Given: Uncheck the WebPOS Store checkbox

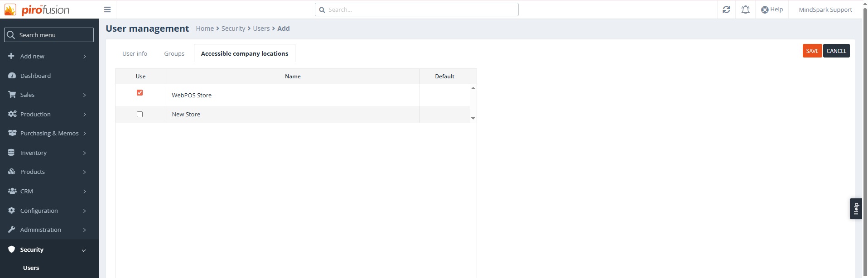Looking at the screenshot, I should 140,93.
